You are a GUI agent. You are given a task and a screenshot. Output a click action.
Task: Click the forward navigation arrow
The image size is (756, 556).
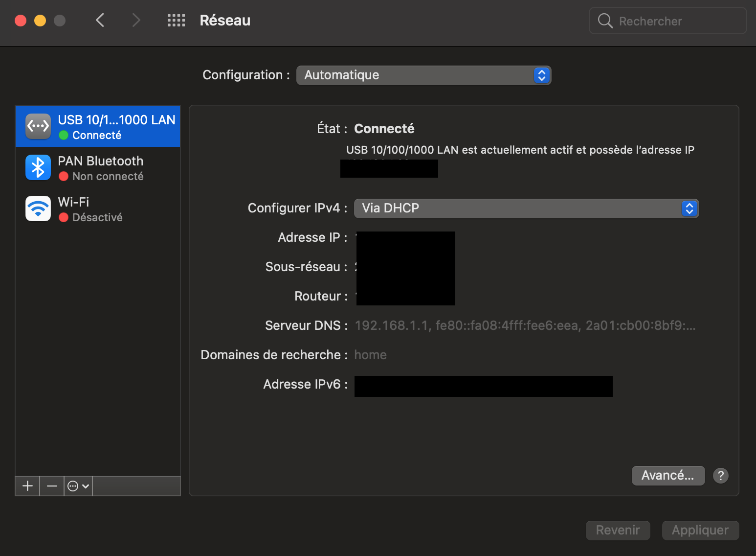coord(136,21)
